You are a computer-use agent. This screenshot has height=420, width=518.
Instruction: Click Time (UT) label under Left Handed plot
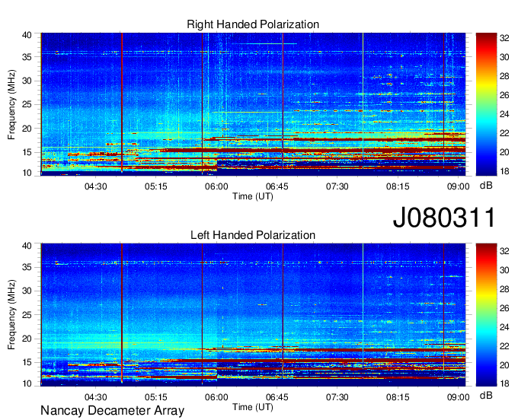[x=253, y=408]
